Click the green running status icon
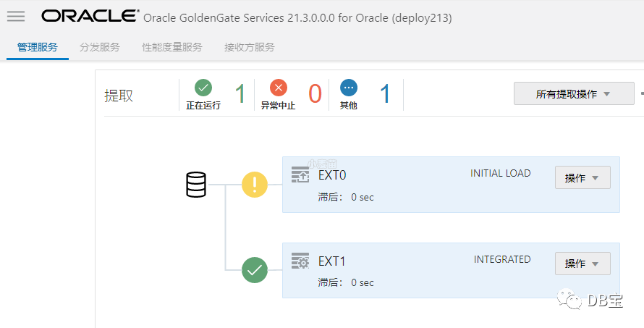Image resolution: width=644 pixels, height=328 pixels. [203, 88]
